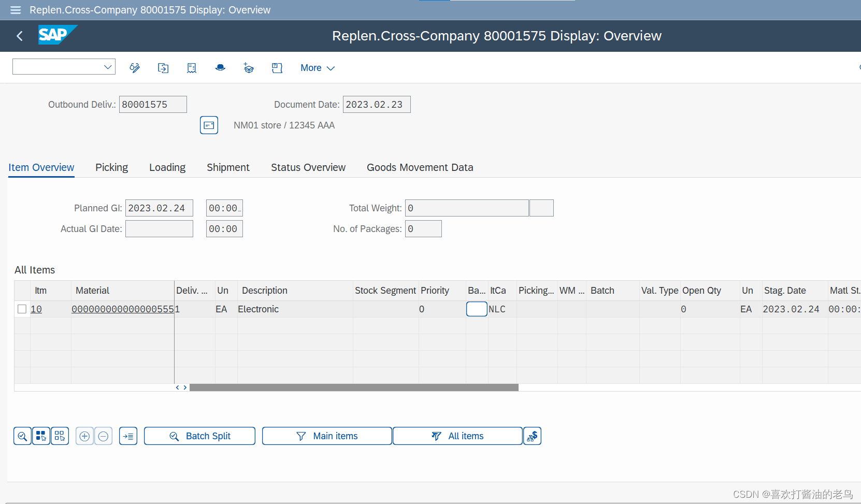Screen dimensions: 861x504
Task: Go to the Status Overview tab
Action: [308, 167]
